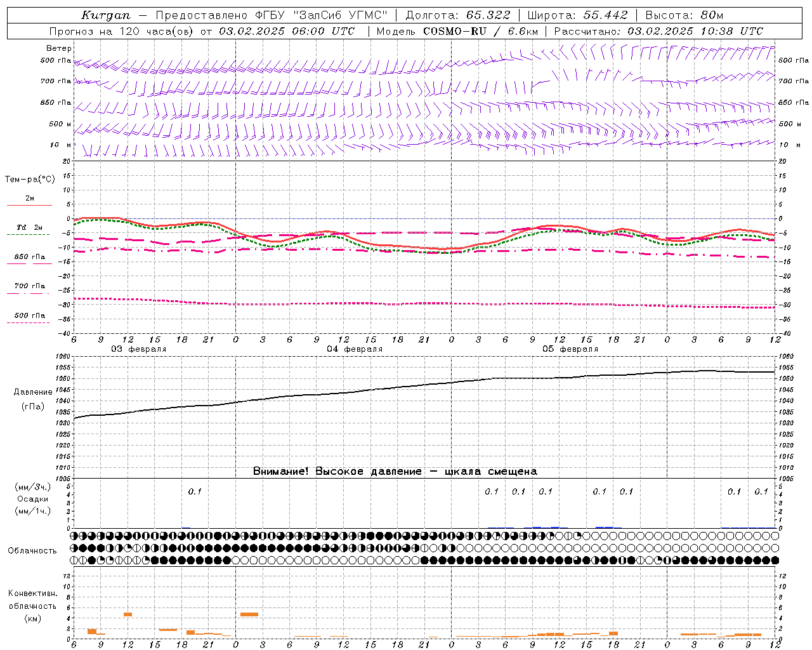Screen dimensions: 812x650
Task: Click the "Давление" pressure panel label
Action: coord(33,392)
